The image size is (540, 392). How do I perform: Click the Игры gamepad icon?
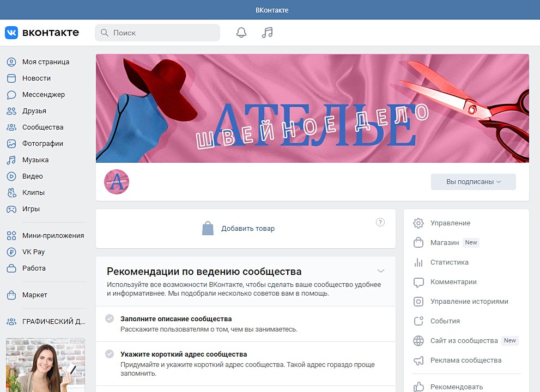[11, 209]
